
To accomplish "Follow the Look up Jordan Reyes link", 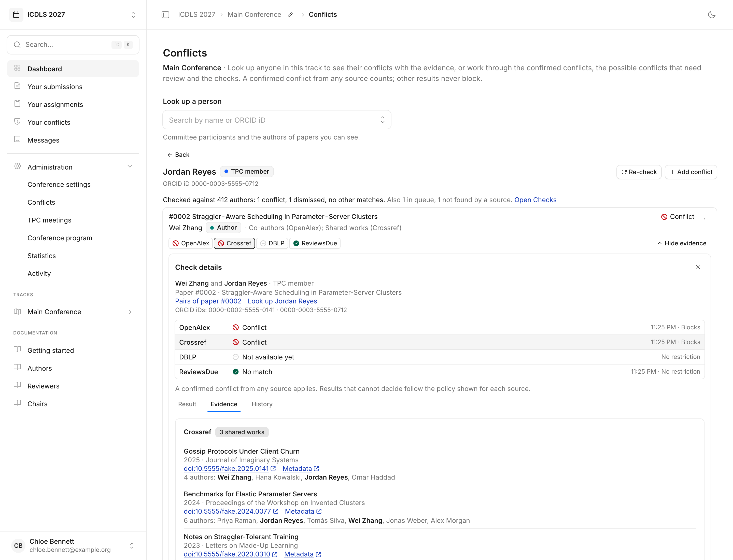I will (x=282, y=301).
